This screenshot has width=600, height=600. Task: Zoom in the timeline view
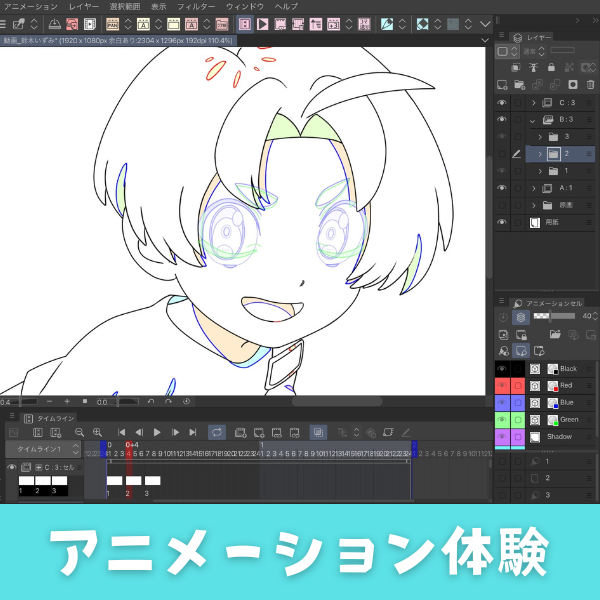coord(97,432)
